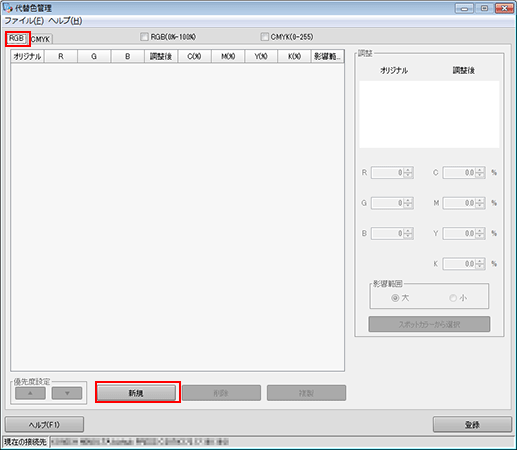Select the 大 influence range radio button
The height and width of the screenshot is (450, 517).
(x=395, y=298)
